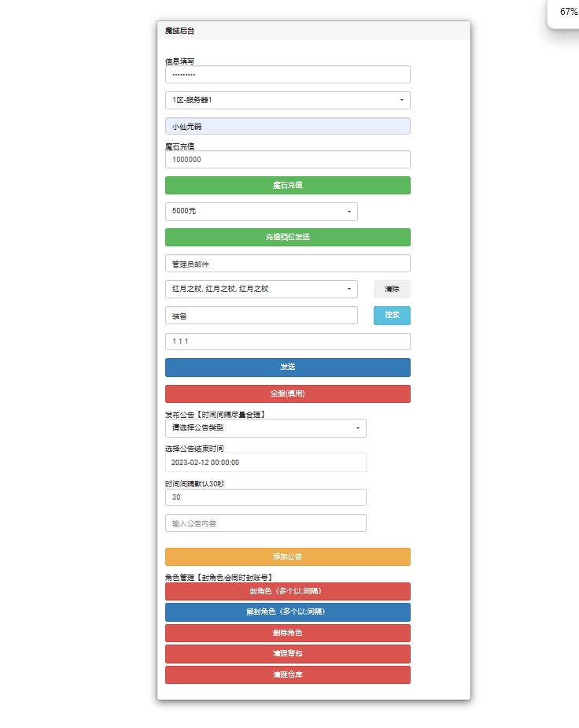Viewport: 579px width, 728px height.
Task: Click the blue 发送 button
Action: (x=288, y=368)
